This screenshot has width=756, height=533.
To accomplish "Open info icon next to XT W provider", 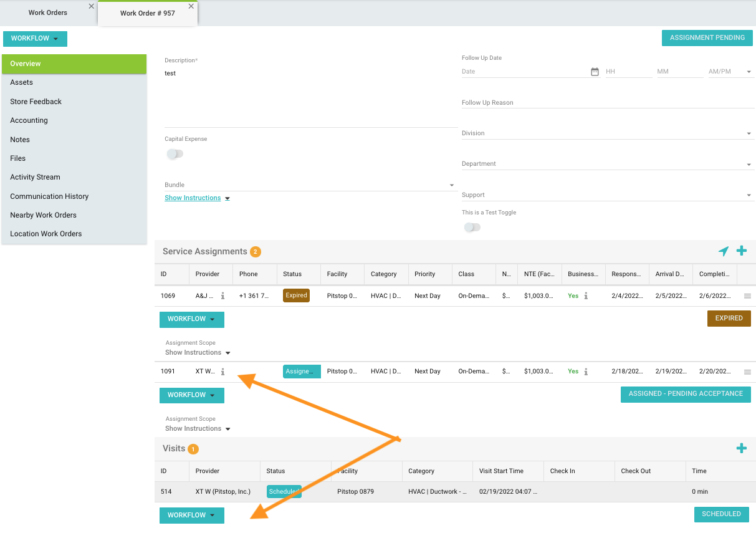I will coord(222,372).
